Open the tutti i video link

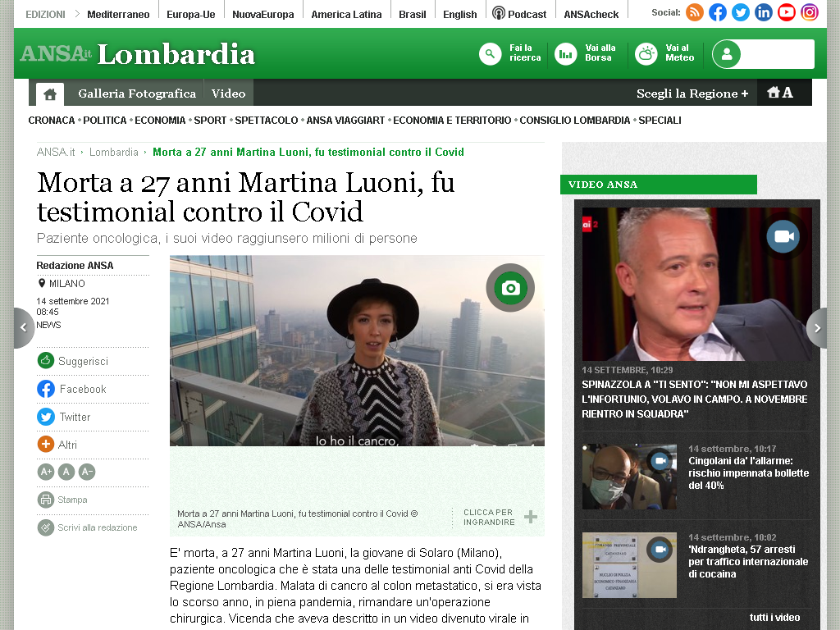coord(774,617)
